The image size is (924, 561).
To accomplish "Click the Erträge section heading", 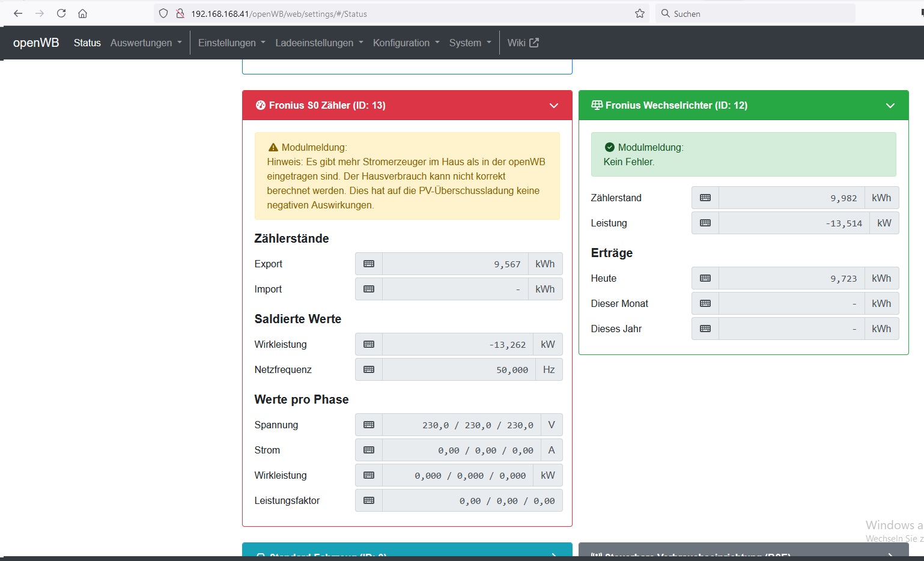I will tap(612, 253).
